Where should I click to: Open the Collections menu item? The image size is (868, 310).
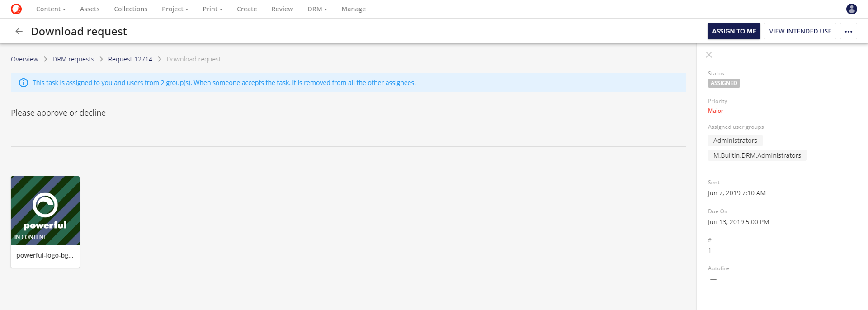(131, 9)
